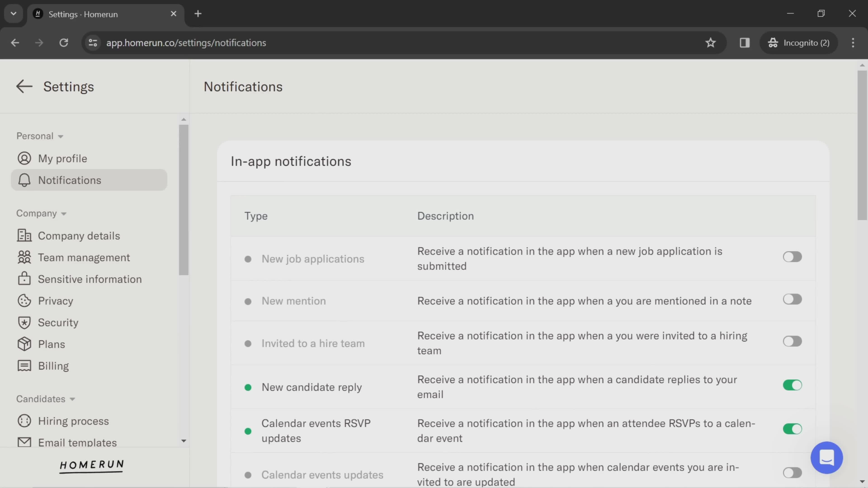This screenshot has width=868, height=488.
Task: Expand the Personal settings dropdown
Action: pyautogui.click(x=39, y=136)
